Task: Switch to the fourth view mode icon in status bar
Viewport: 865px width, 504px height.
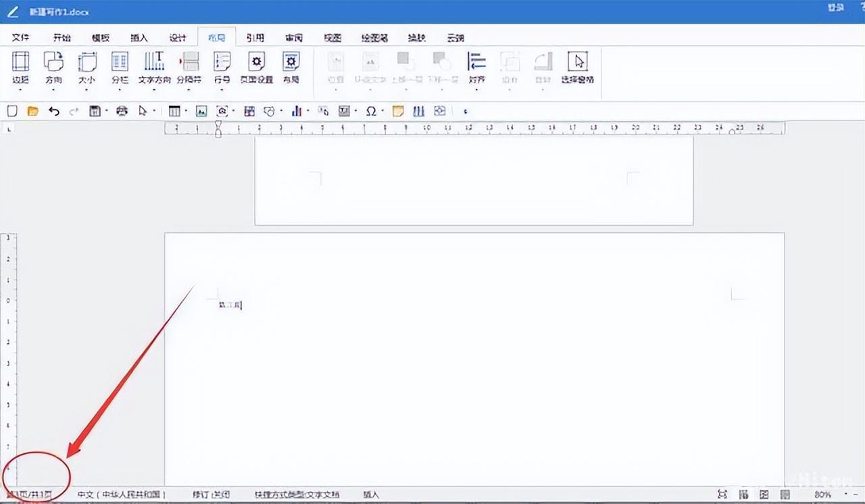Action: [x=785, y=495]
